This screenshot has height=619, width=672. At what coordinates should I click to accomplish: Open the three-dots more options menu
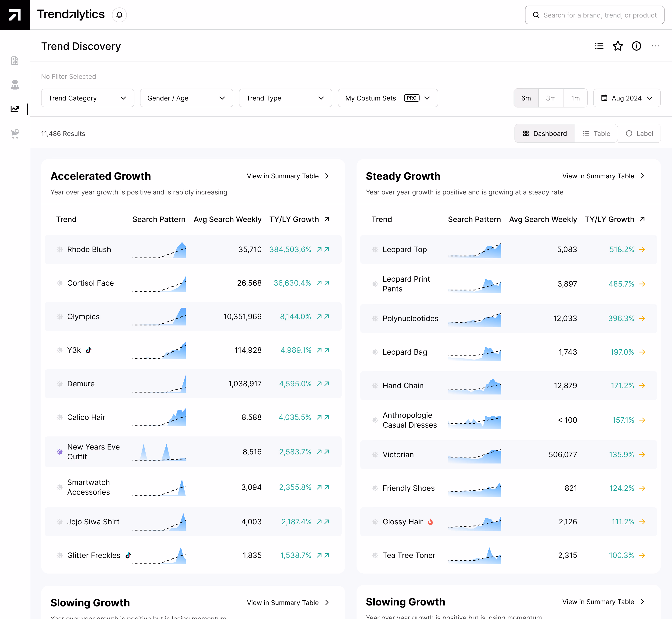(x=655, y=46)
